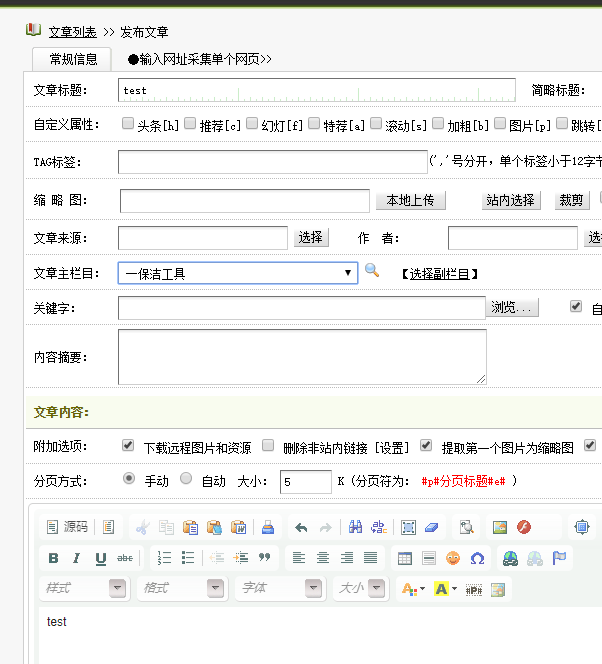This screenshot has width=602, height=664.
Task: Open the editor templates icon
Action: coord(108,527)
